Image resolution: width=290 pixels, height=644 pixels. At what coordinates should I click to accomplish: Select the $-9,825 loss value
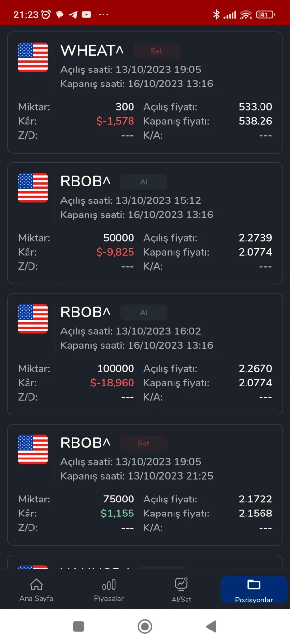[115, 252]
